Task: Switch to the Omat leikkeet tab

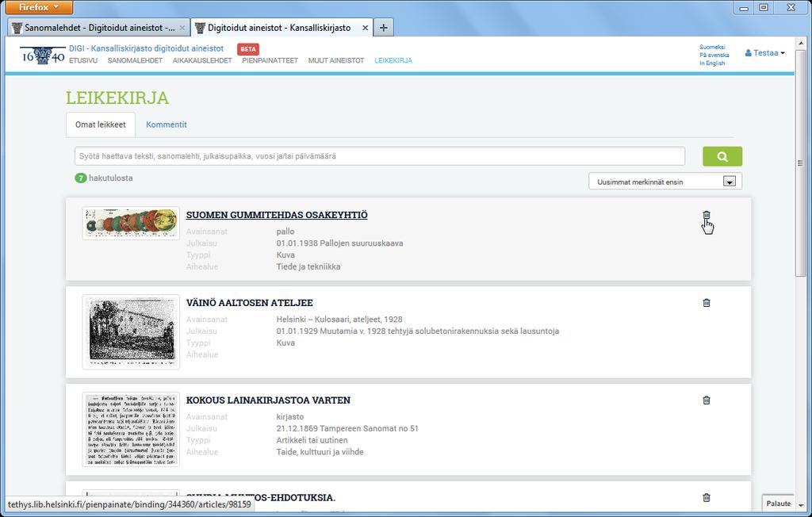Action: [x=101, y=124]
